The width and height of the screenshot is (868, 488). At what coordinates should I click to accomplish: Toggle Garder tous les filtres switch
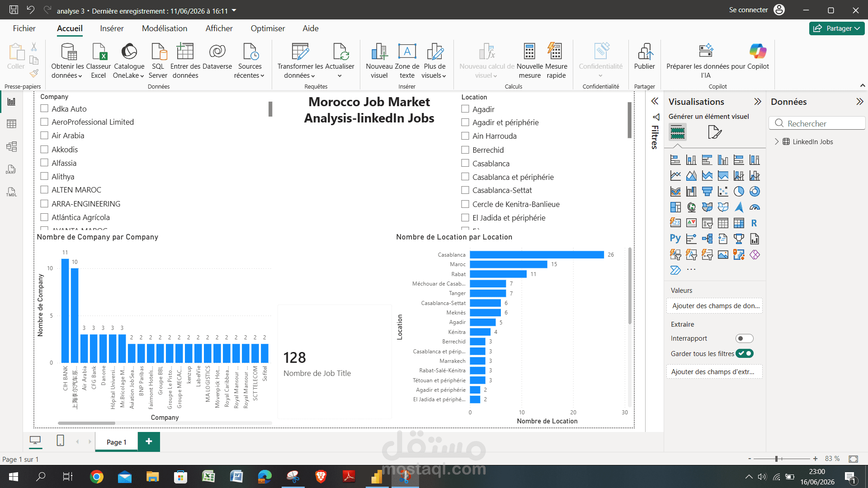click(744, 353)
